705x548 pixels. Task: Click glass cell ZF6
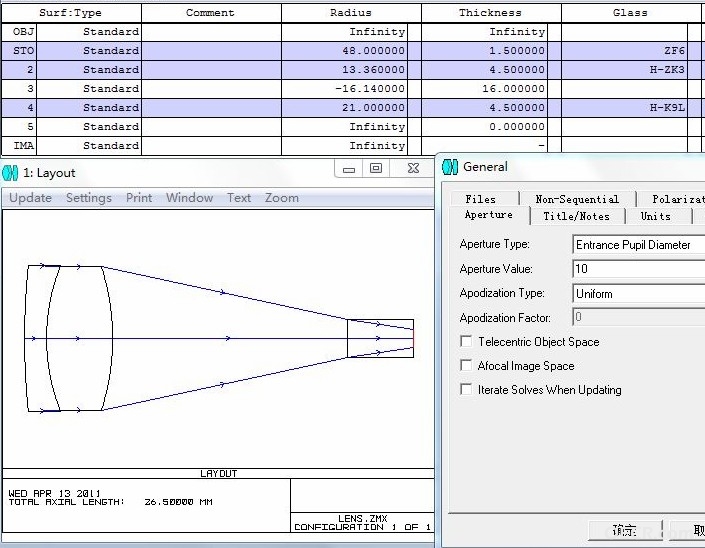coord(625,51)
